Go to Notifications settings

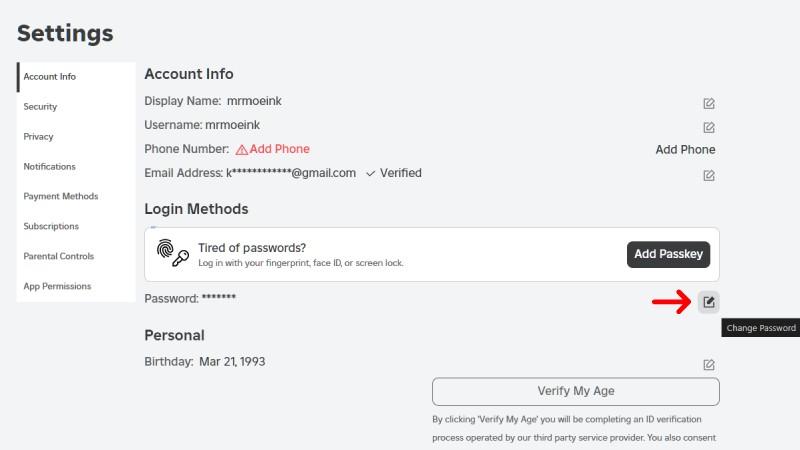coord(49,167)
